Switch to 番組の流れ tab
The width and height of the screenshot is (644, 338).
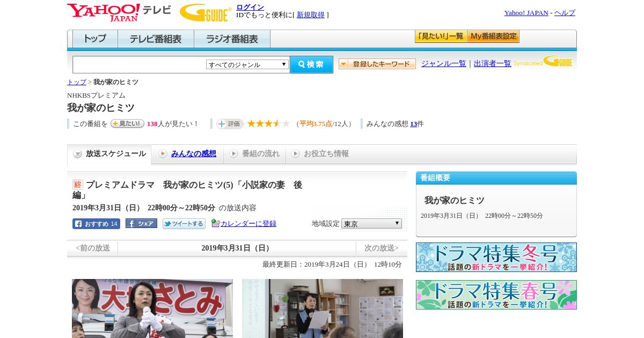254,154
